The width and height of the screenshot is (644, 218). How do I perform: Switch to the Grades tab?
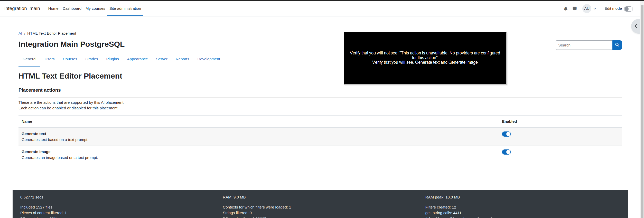(92, 59)
